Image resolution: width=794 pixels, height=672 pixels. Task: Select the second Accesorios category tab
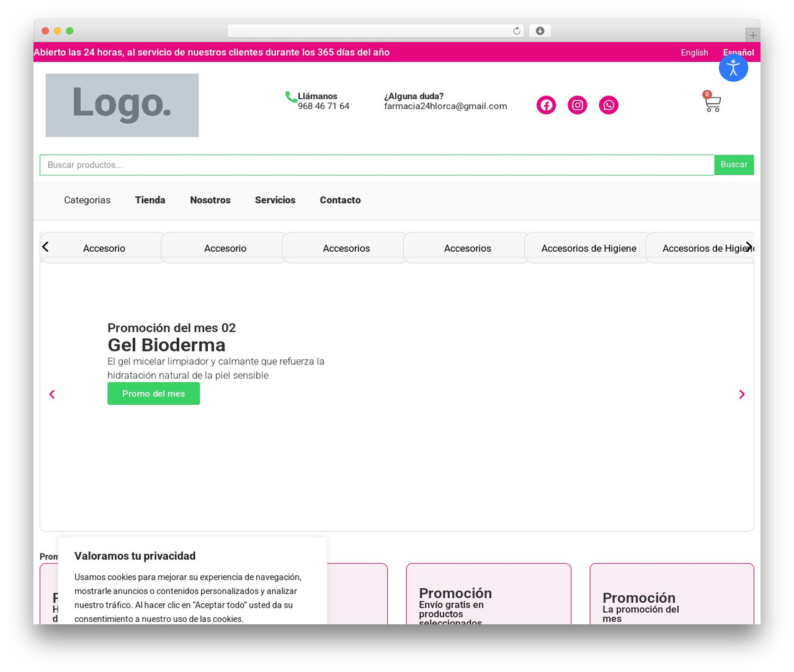coord(467,248)
